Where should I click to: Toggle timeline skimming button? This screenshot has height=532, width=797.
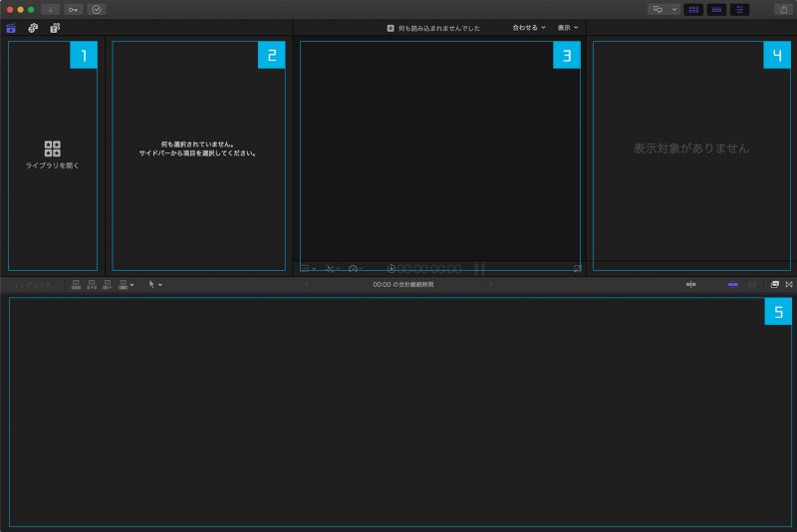pyautogui.click(x=690, y=285)
